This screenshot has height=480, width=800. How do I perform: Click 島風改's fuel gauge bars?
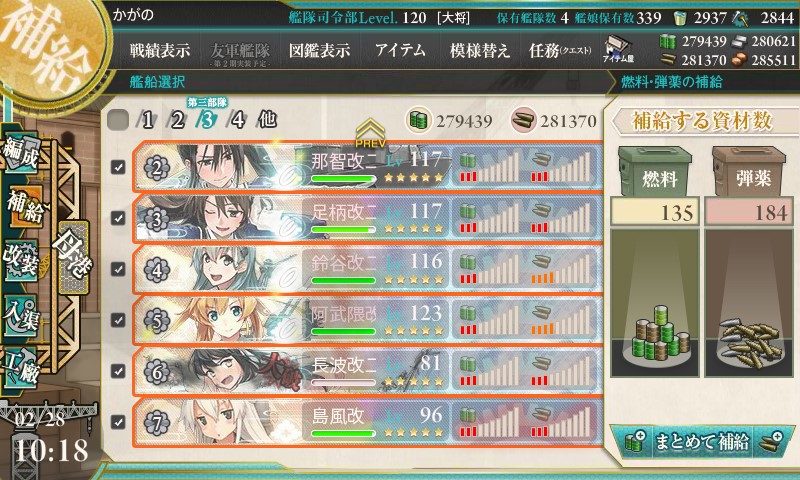[x=489, y=422]
